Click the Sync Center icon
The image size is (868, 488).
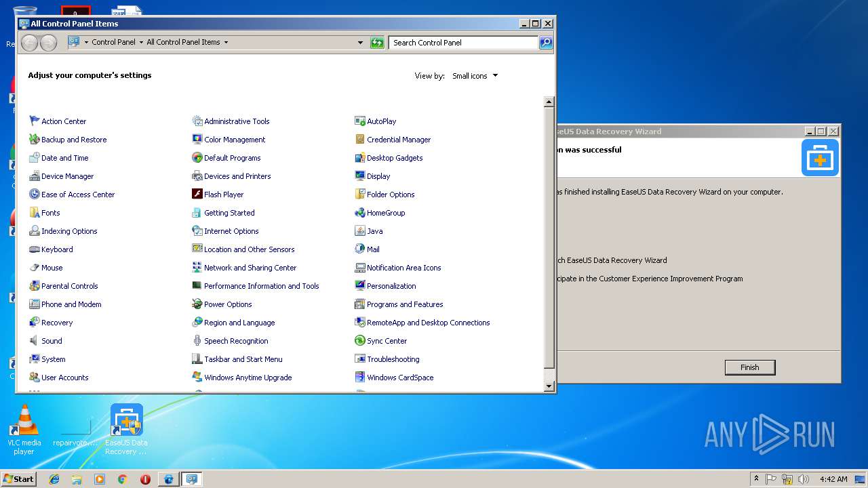pyautogui.click(x=360, y=340)
